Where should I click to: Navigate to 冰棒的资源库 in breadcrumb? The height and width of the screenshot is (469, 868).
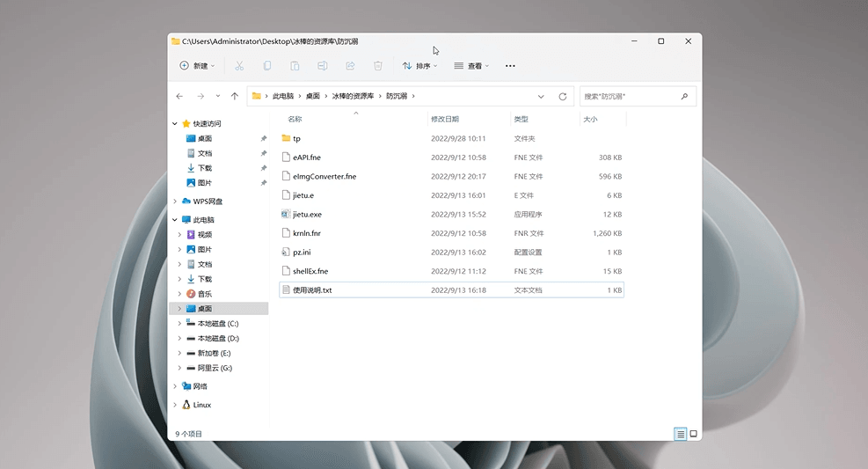pos(353,96)
